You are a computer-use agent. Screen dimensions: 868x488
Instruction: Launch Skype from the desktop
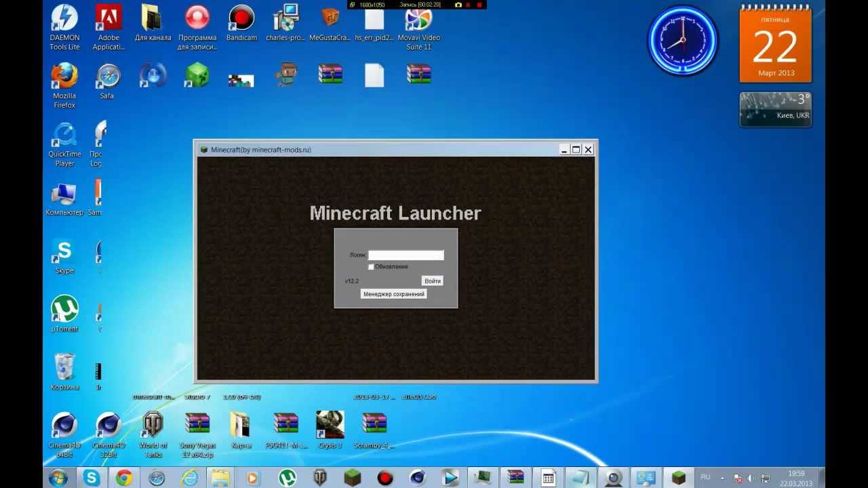tap(64, 256)
